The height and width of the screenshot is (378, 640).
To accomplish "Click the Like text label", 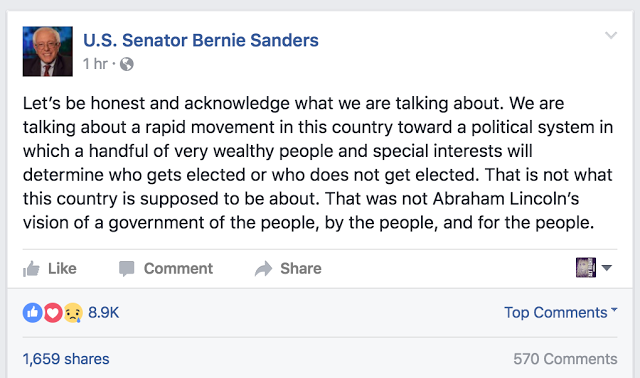I will (62, 269).
